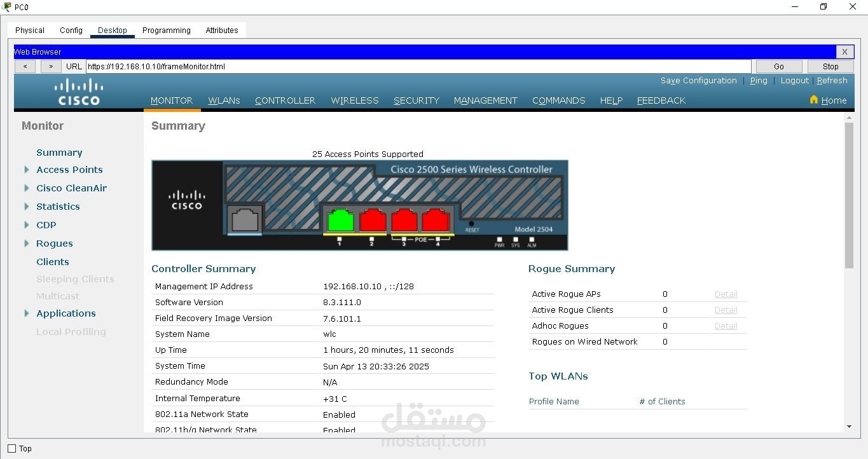Screen dimensions: 868x459
Task: Expand the Access Points tree arrow
Action: coord(27,170)
